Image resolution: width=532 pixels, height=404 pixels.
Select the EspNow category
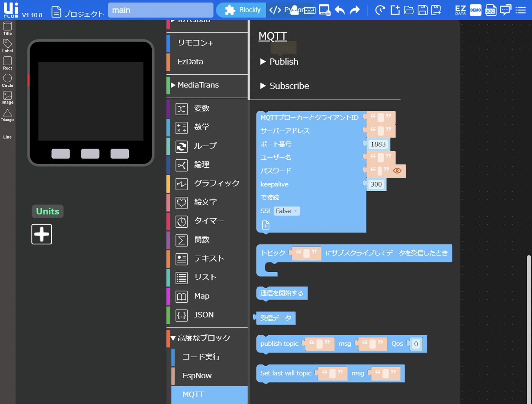pyautogui.click(x=197, y=376)
